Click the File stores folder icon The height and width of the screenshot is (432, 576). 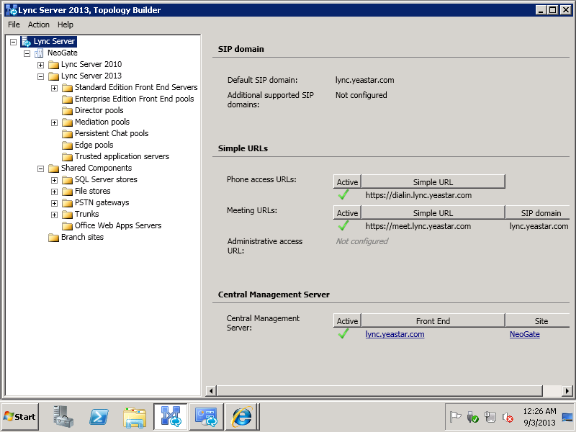click(67, 191)
